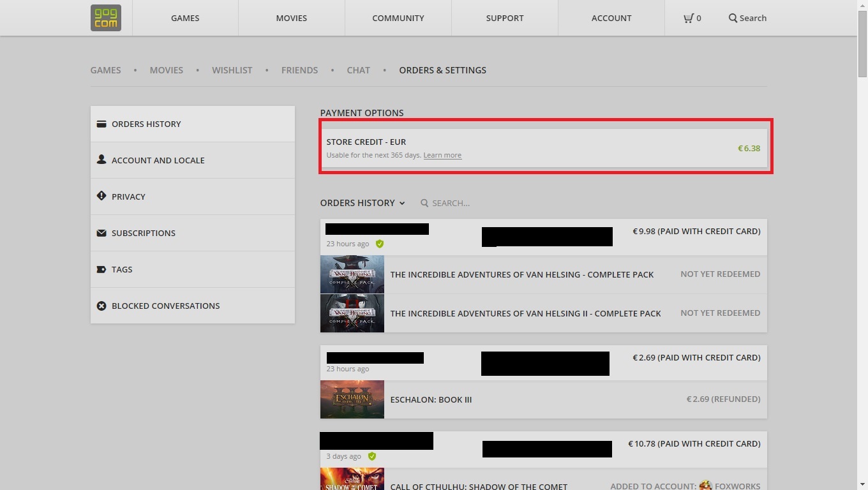
Task: Switch to the Movies account tab
Action: point(167,70)
